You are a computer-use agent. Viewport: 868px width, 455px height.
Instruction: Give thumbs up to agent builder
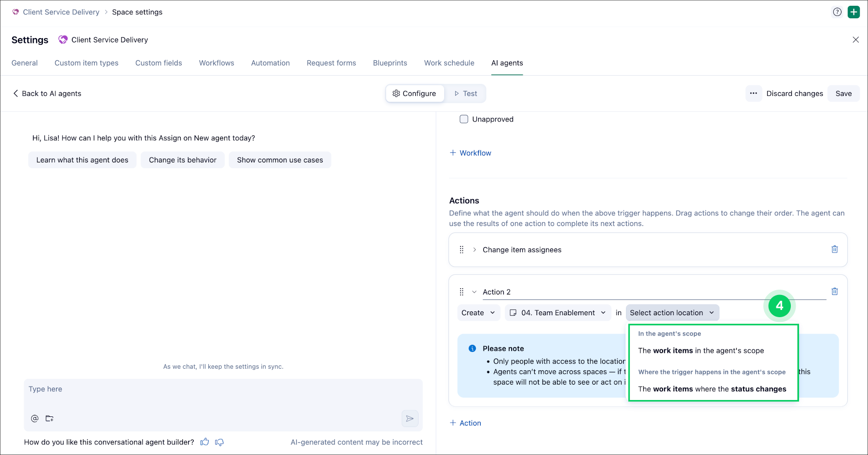pyautogui.click(x=205, y=442)
